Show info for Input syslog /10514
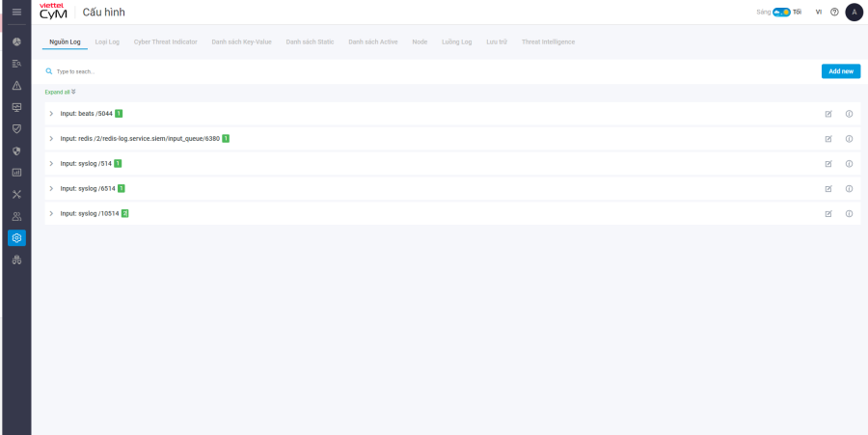This screenshot has height=435, width=868. coord(849,213)
